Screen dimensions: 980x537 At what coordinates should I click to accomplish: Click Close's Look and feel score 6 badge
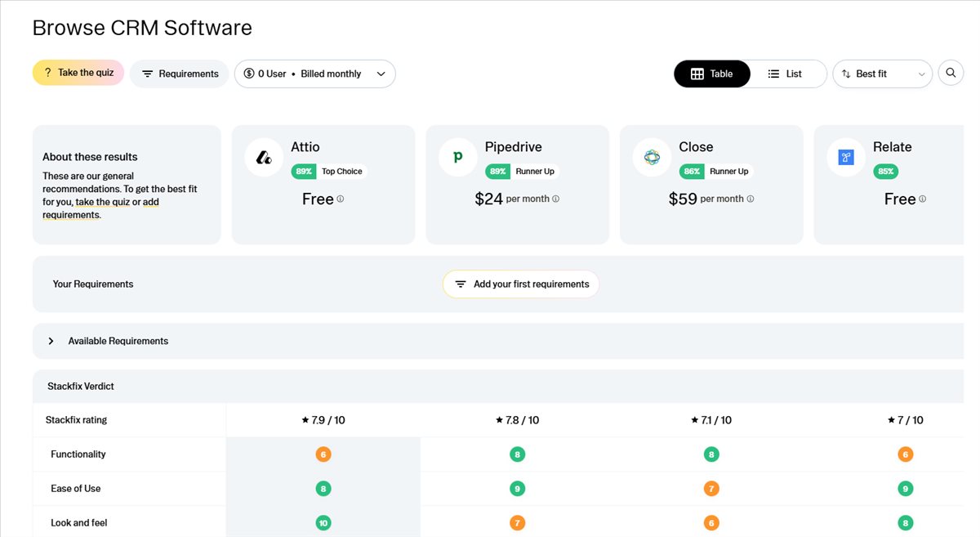point(711,523)
